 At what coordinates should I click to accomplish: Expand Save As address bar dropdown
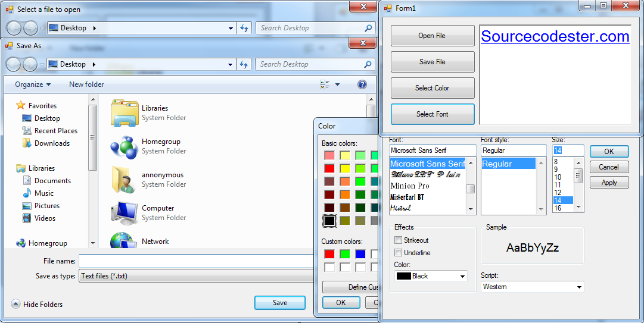pyautogui.click(x=231, y=64)
